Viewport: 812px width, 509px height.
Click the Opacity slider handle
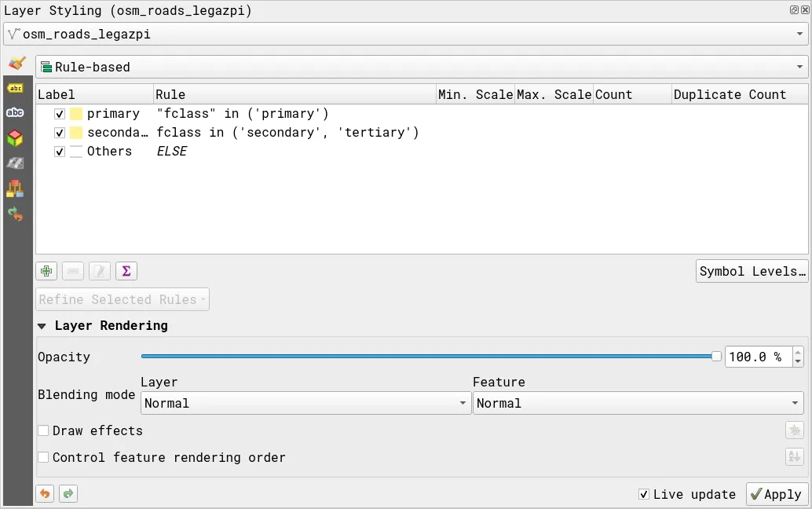716,357
